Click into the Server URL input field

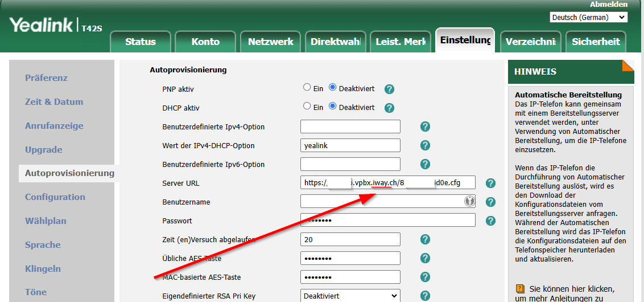tap(388, 182)
